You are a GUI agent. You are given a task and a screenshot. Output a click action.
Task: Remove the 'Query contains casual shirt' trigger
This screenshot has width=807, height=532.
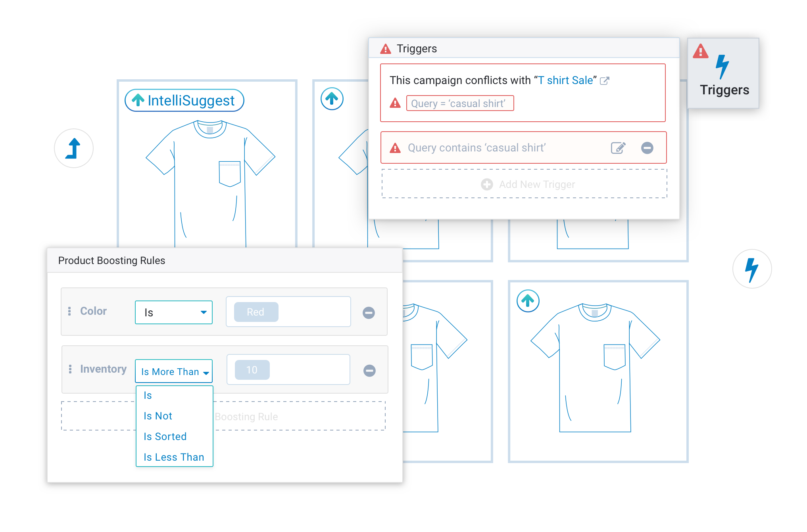pos(647,148)
